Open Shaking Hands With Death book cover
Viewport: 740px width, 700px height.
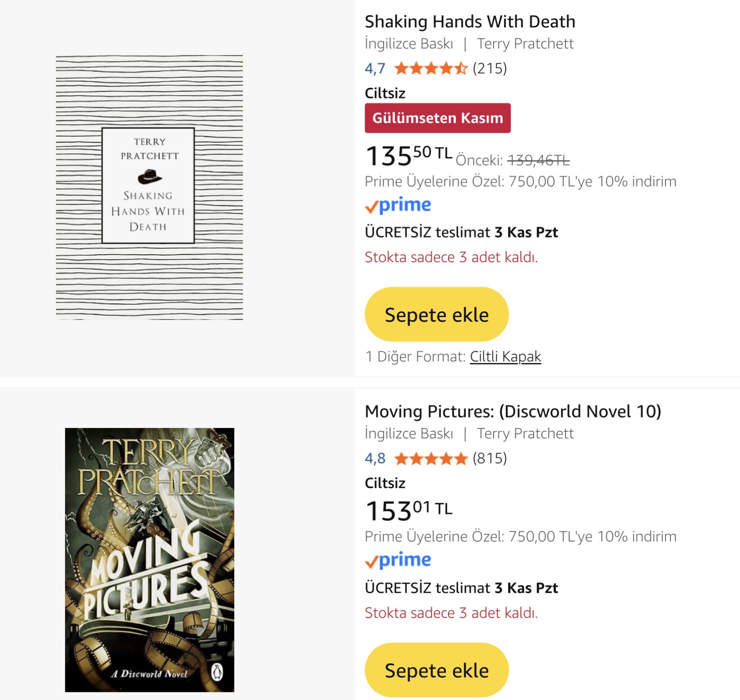149,187
